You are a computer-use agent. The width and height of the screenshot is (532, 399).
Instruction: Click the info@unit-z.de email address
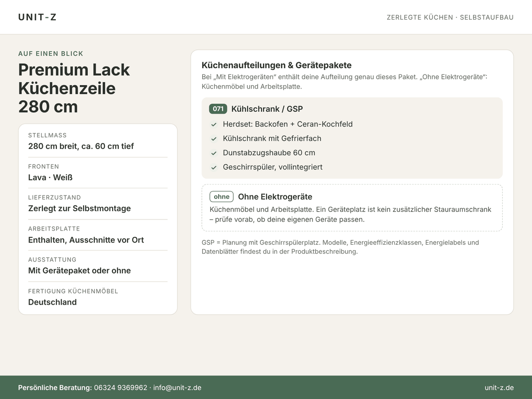pos(177,387)
